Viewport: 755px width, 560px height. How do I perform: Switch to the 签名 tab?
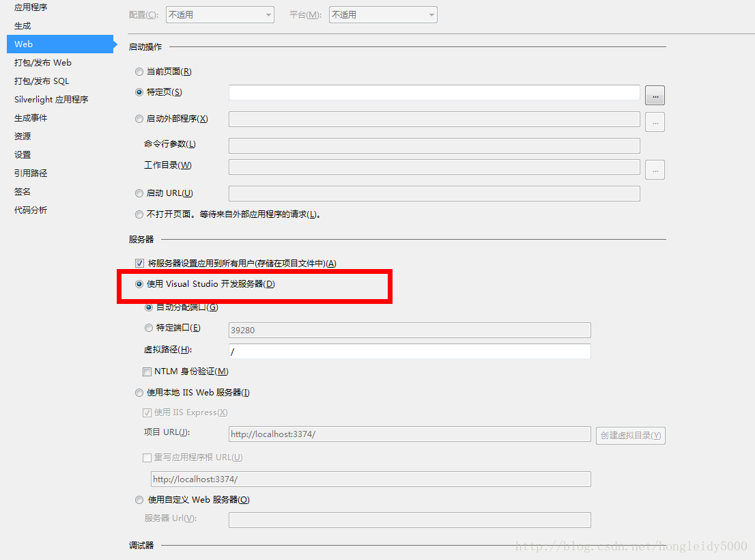(23, 192)
